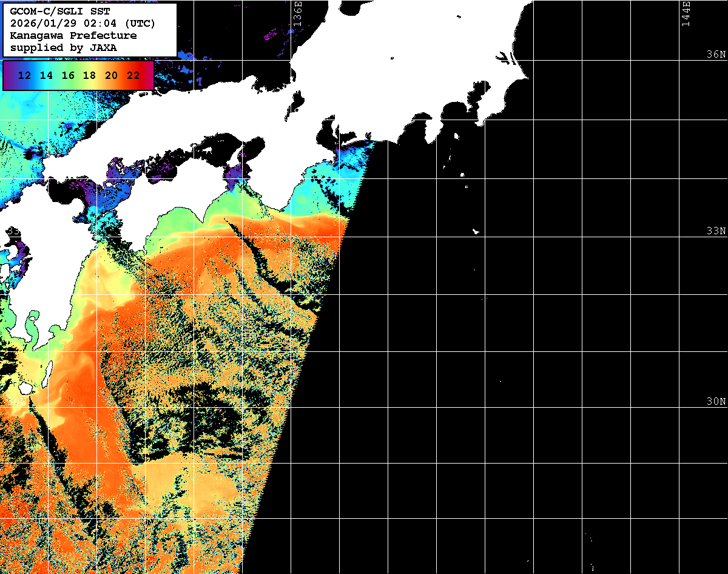Click the 33N label on right edge
Viewport: 728px width, 574px height.
716,231
